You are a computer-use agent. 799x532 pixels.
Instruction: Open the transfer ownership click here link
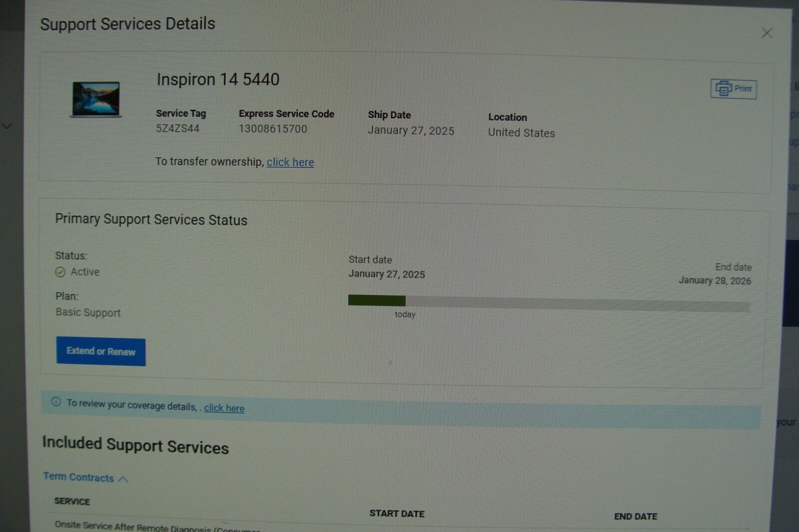pyautogui.click(x=290, y=162)
